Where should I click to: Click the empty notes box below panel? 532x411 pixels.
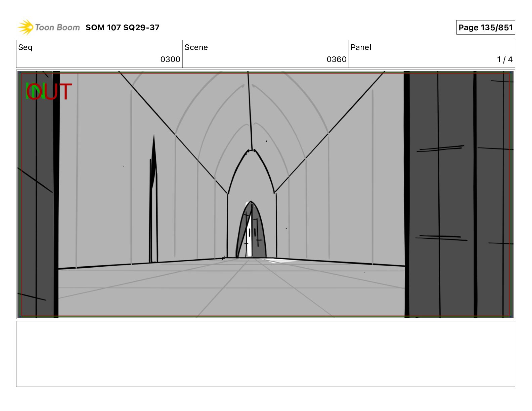point(266,354)
